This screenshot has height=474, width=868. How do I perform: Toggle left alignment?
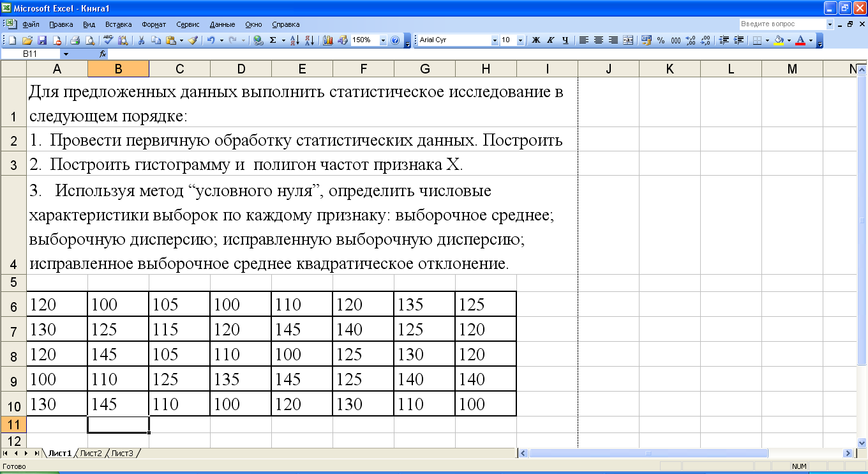584,40
